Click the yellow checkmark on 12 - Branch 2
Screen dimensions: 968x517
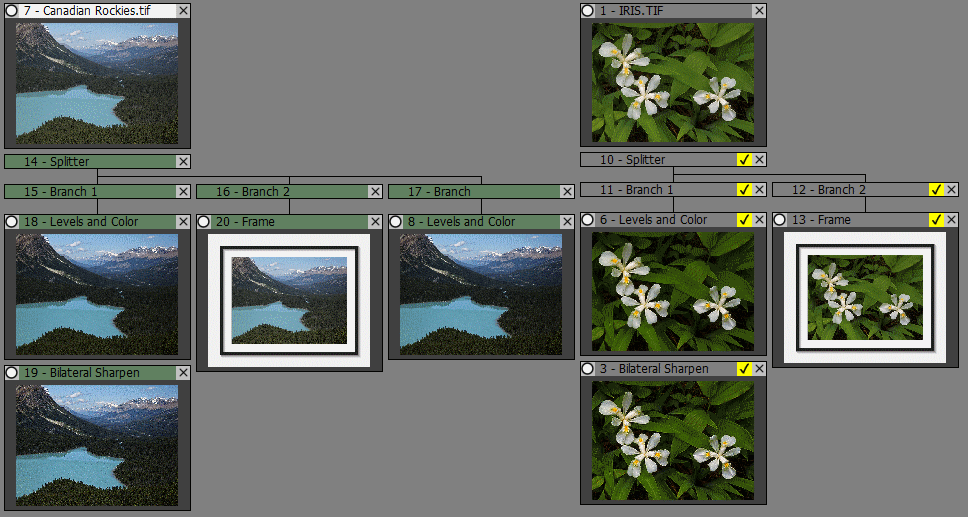pyautogui.click(x=936, y=190)
